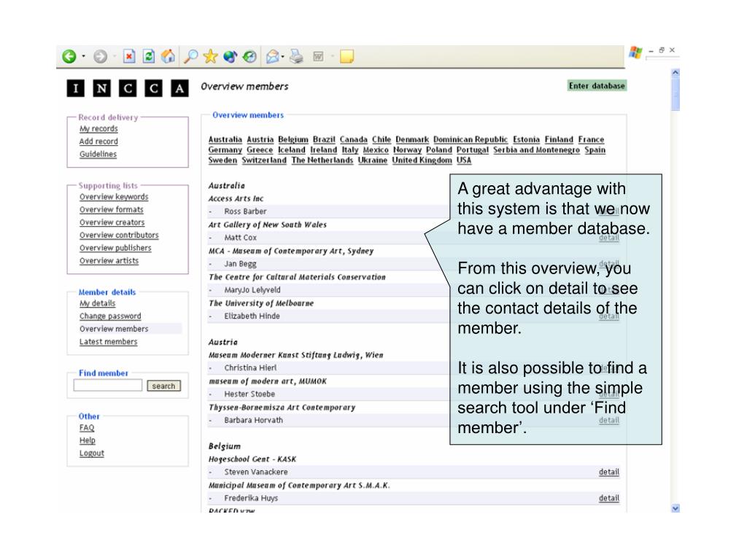Click the Stop loading icon (red X page)
Viewport: 747px width, 560px height.
[129, 57]
